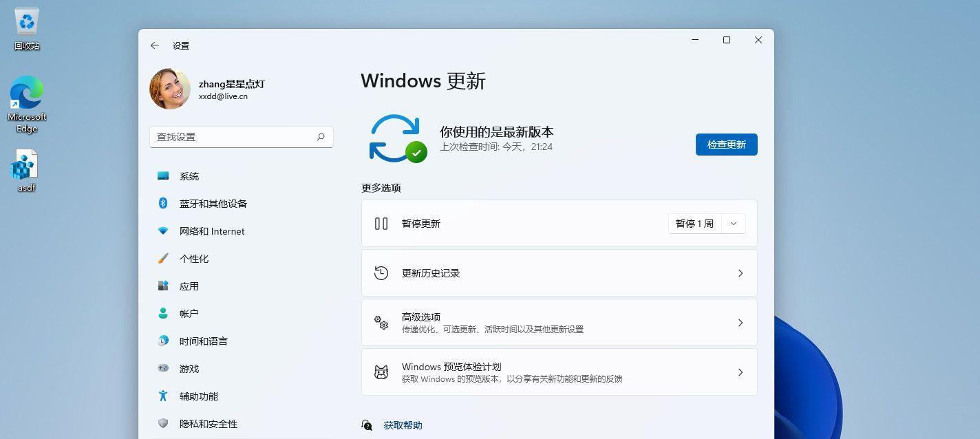Viewport: 980px width, 439px height.
Task: Click the 暂停更新 row label
Action: click(x=420, y=224)
